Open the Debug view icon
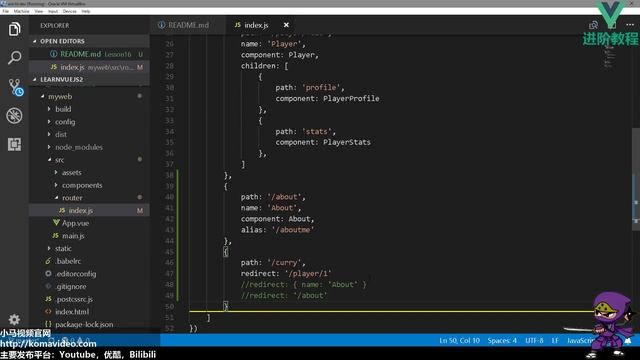640x360 pixels. pyautogui.click(x=14, y=116)
